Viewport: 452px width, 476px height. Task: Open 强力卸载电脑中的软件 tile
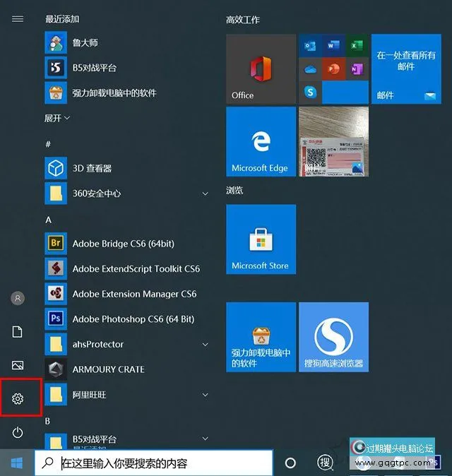pyautogui.click(x=261, y=337)
